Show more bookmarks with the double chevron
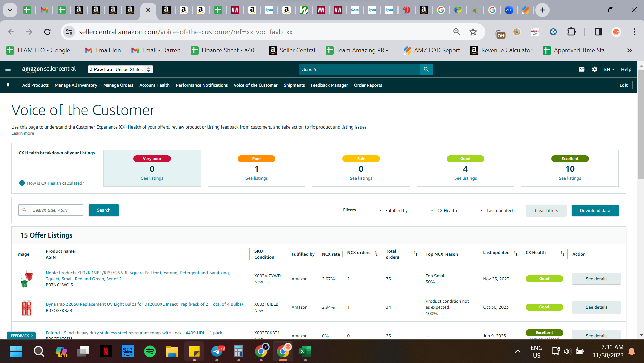The height and width of the screenshot is (363, 644). click(629, 50)
